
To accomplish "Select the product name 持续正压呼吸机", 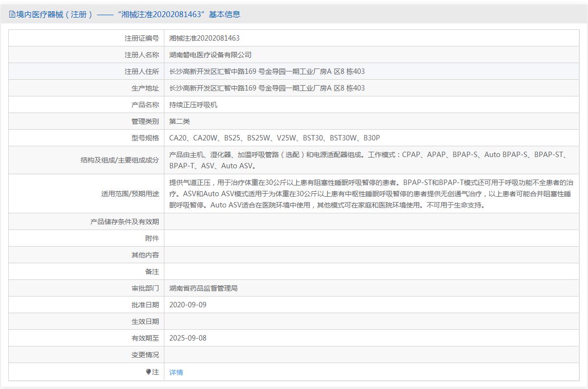I will pos(193,105).
